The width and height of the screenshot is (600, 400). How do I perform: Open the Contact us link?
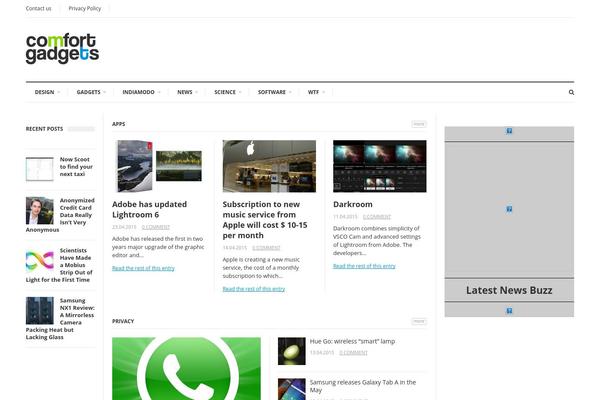pyautogui.click(x=38, y=8)
